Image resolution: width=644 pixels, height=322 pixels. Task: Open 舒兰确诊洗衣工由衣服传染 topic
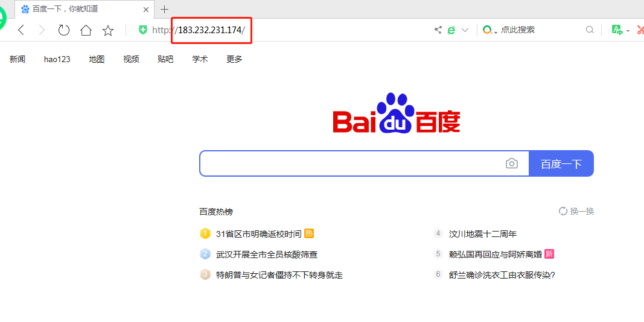click(502, 275)
